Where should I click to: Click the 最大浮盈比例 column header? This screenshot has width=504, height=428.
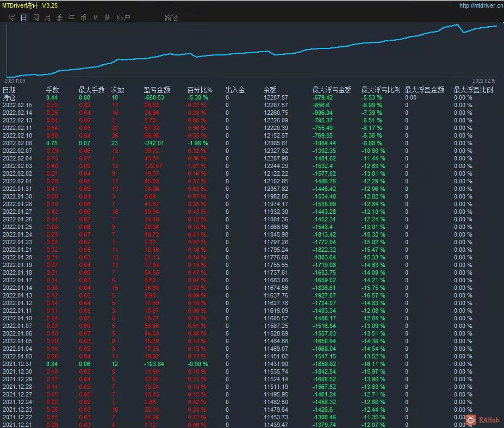(473, 90)
